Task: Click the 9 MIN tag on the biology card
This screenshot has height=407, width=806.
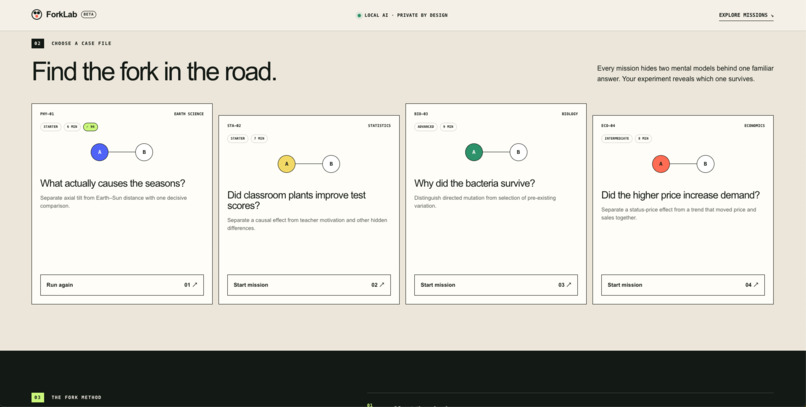Action: pyautogui.click(x=448, y=126)
